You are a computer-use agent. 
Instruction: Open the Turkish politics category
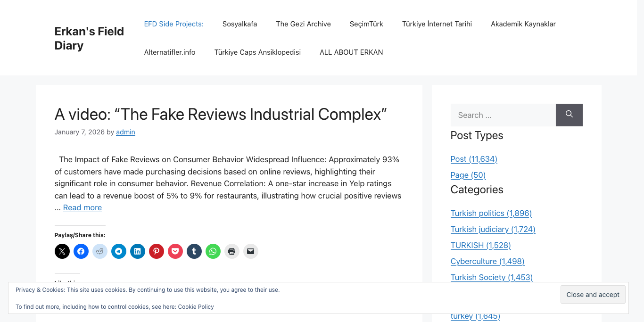(x=491, y=213)
